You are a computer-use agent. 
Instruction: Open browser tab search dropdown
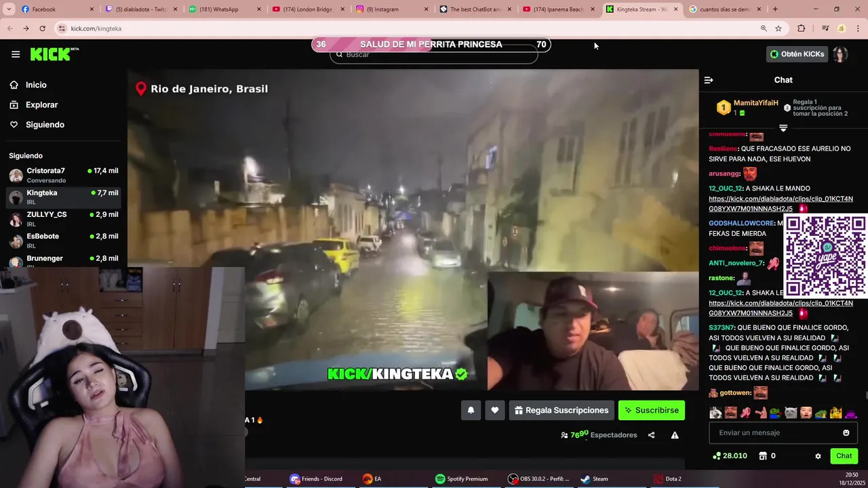[x=8, y=9]
